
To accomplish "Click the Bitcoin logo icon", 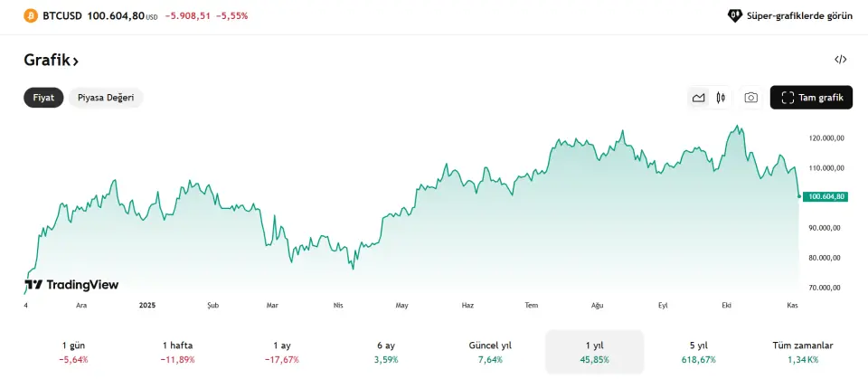I will tap(31, 15).
